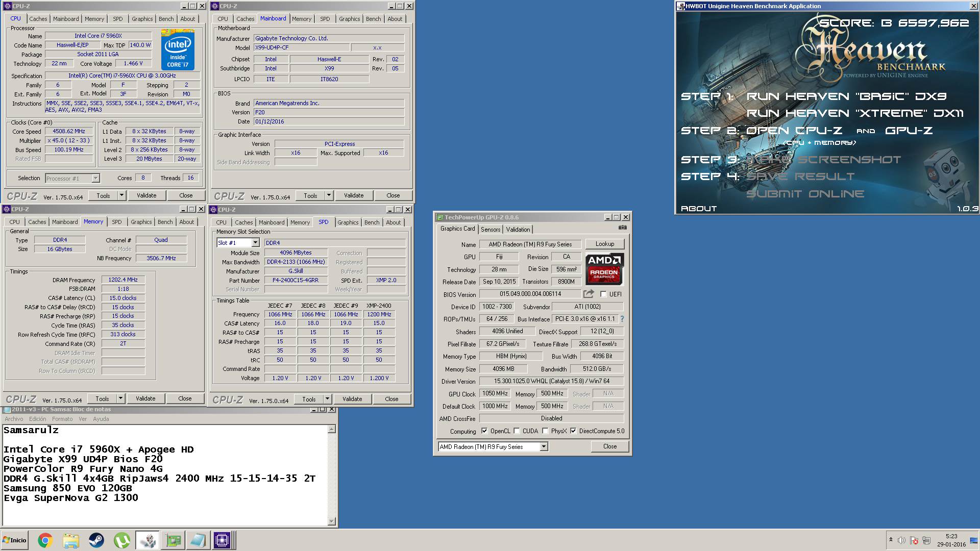Click Run Heaven "Basic" DX9 in HWBOT
The width and height of the screenshot is (980, 551).
pos(846,96)
